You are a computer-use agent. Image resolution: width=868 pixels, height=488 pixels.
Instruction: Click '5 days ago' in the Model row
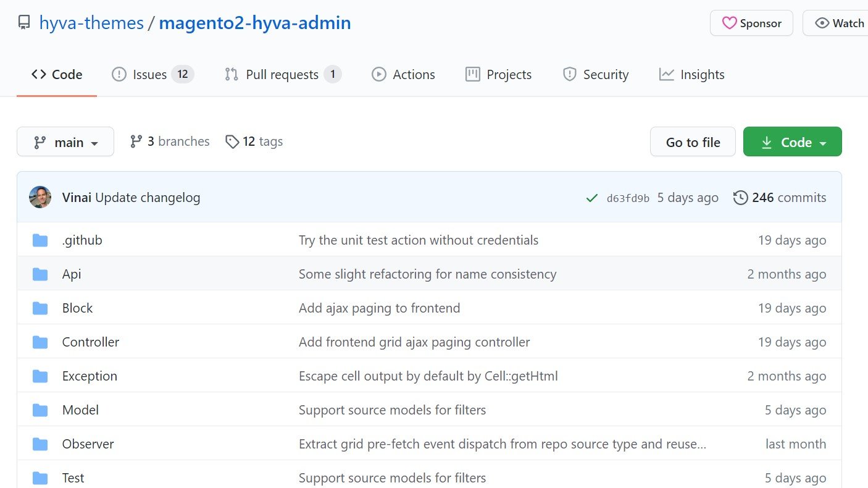[x=796, y=410]
